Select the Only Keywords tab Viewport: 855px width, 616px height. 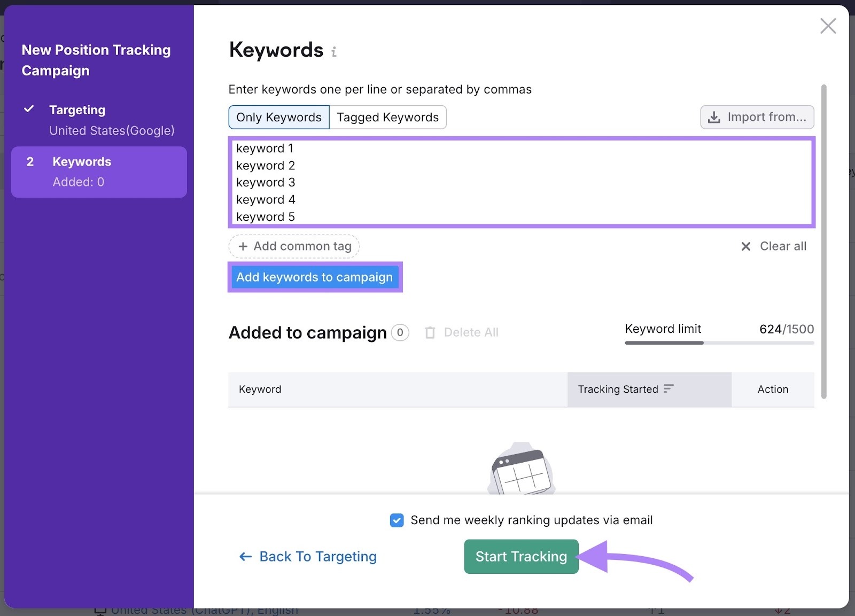point(278,117)
